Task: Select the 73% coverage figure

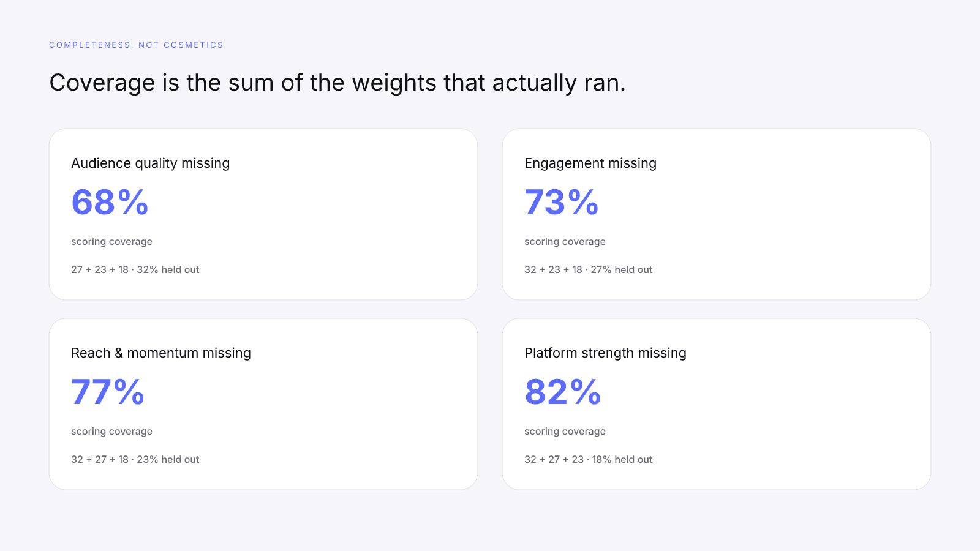Action: (562, 202)
